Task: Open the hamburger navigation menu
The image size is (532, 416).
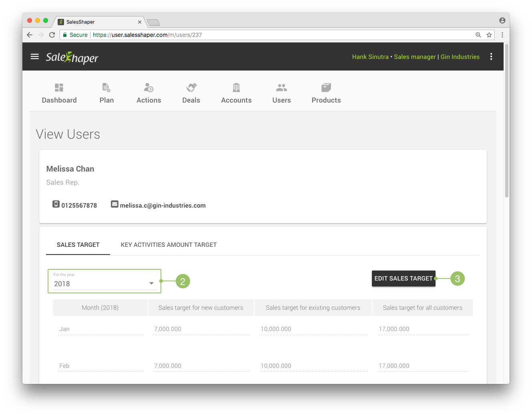Action: point(35,57)
